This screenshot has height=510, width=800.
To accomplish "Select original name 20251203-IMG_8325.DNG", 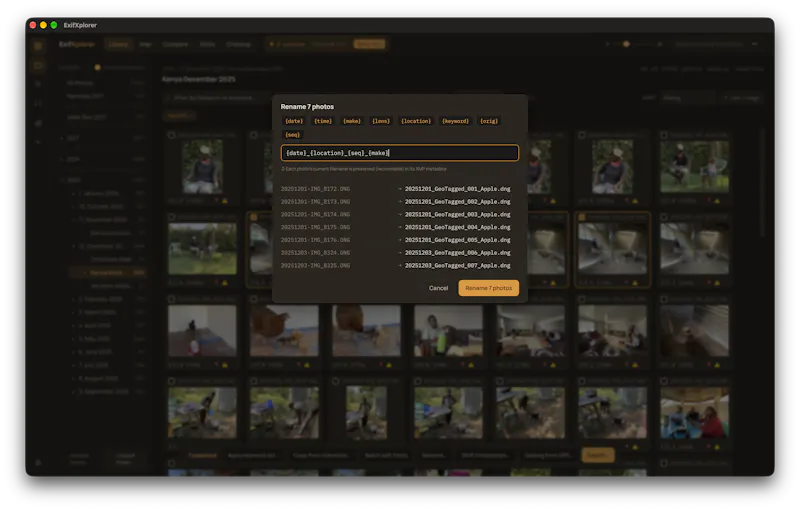I will [x=315, y=265].
